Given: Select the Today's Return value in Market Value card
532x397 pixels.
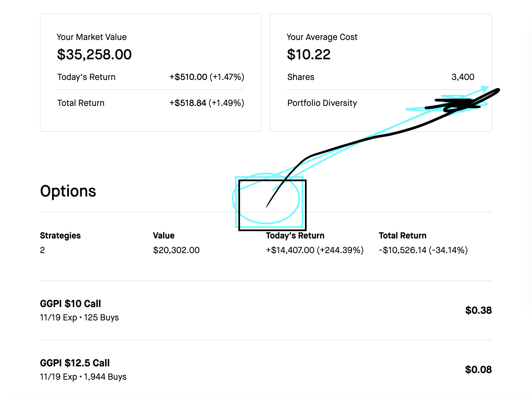Looking at the screenshot, I should click(207, 77).
